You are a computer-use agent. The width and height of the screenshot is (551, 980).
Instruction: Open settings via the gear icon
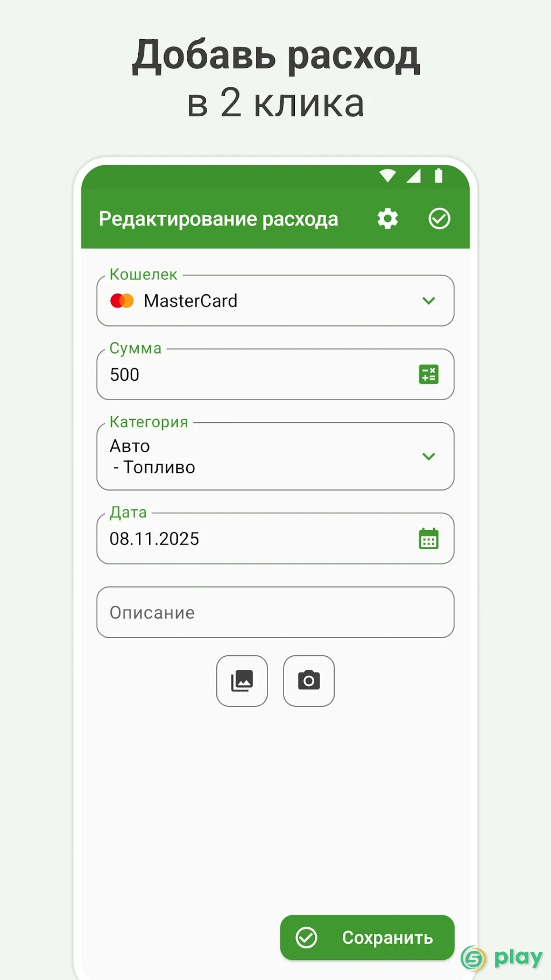tap(387, 219)
